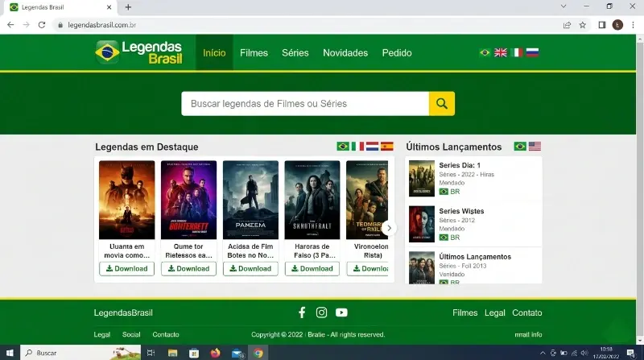The width and height of the screenshot is (644, 360).
Task: Download subtitle for Vironoelon Rista
Action: 368,269
